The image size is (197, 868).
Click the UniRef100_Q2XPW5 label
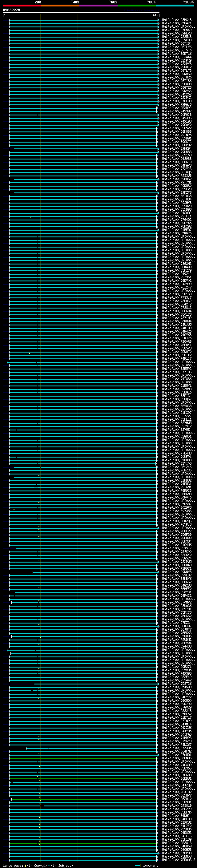tap(177, 562)
